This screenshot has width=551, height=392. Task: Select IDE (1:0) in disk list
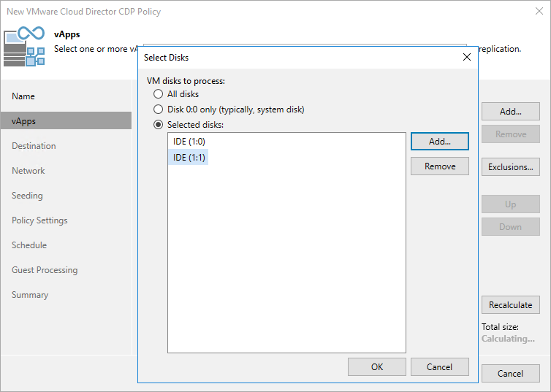click(x=189, y=142)
